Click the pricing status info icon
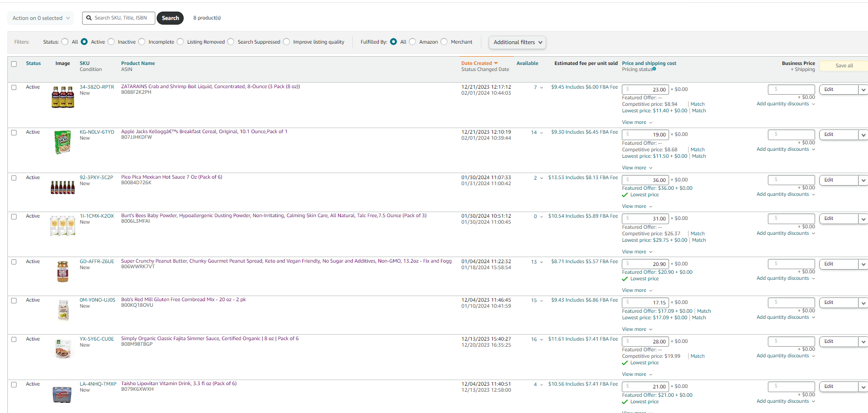The width and height of the screenshot is (868, 413). pyautogui.click(x=654, y=69)
